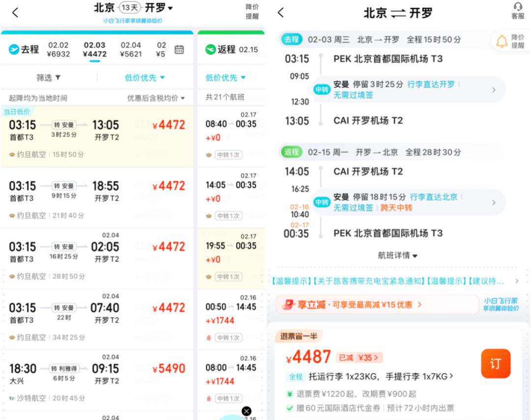The width and height of the screenshot is (531, 420).
Task: Open return 低价优先 sort dropdown
Action: coord(226,78)
